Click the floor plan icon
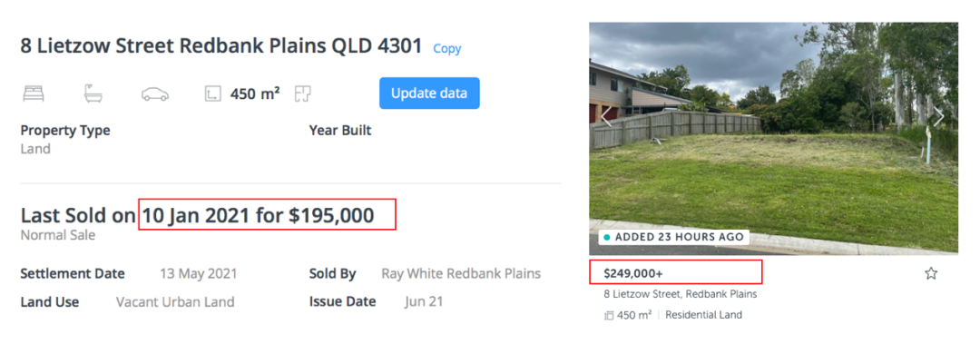This screenshot has height=344, width=980. click(x=304, y=93)
